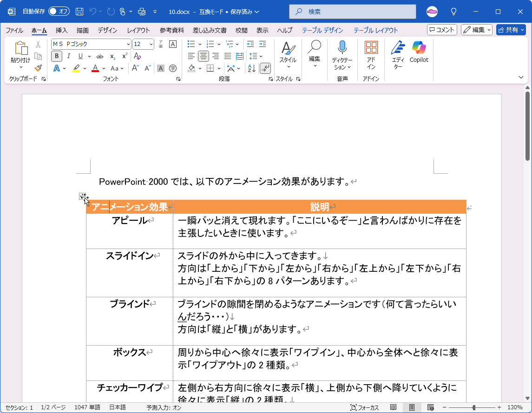This screenshot has width=532, height=413.
Task: Toggle AutoSave (自動保存) switch
Action: 59,12
